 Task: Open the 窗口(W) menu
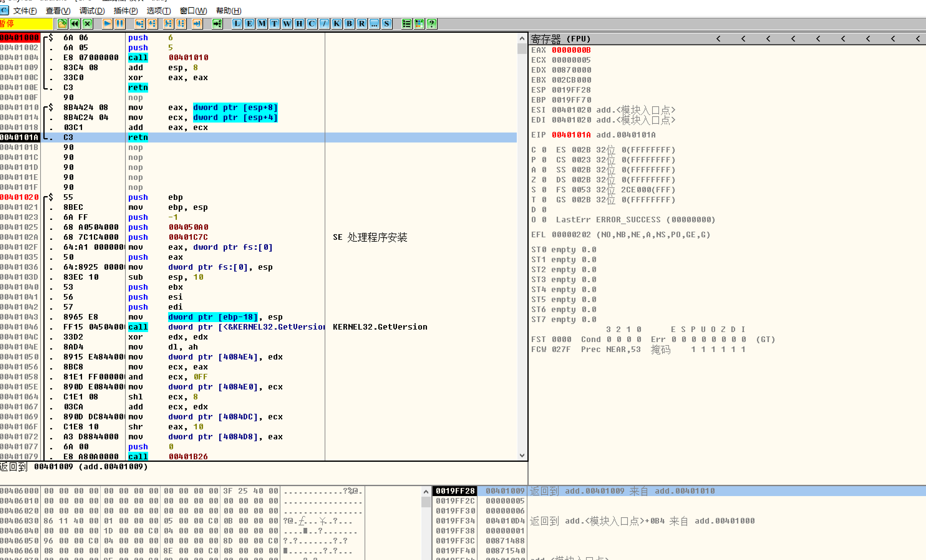pos(194,11)
